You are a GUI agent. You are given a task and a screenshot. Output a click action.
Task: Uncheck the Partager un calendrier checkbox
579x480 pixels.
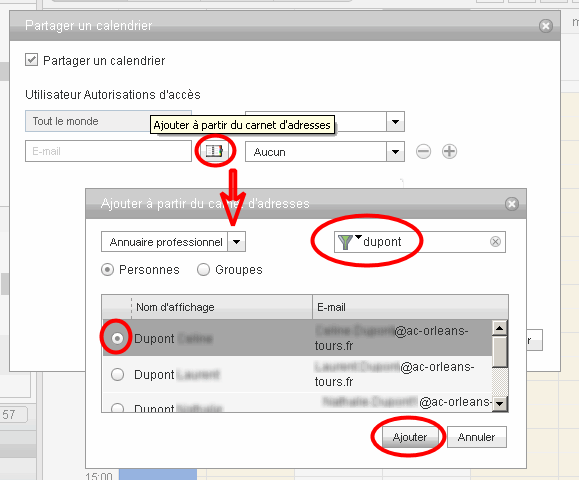(x=31, y=59)
